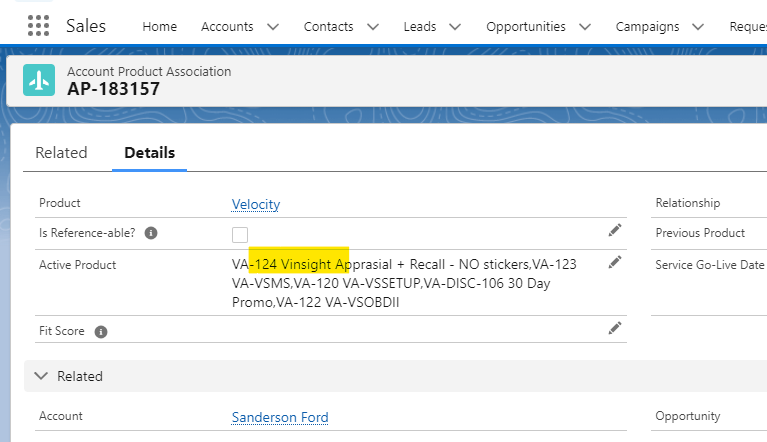Open the Opportunities dropdown chevron

click(585, 27)
